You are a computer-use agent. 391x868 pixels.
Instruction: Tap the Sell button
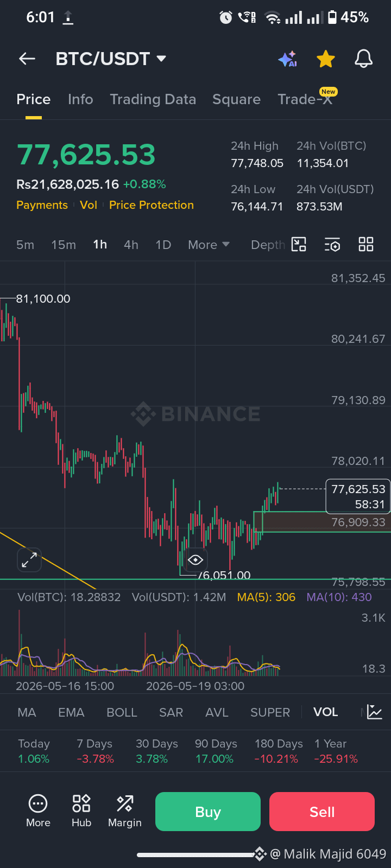(322, 812)
